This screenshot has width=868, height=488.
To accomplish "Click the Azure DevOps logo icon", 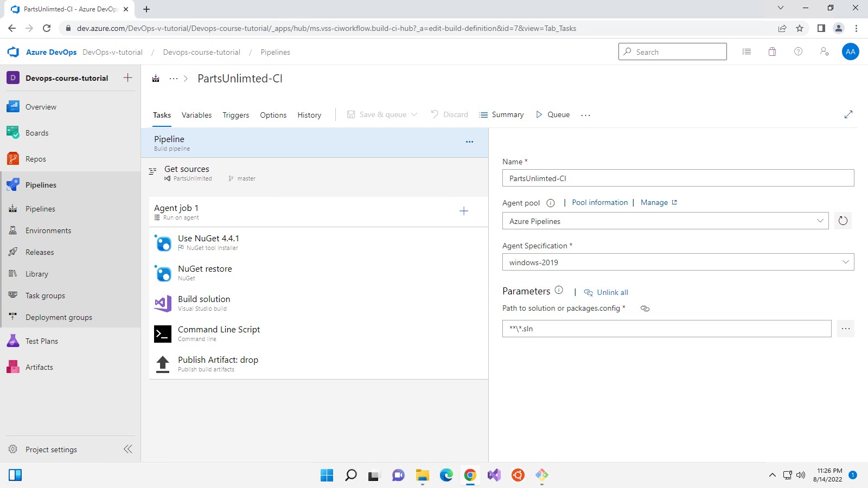I will pyautogui.click(x=13, y=52).
